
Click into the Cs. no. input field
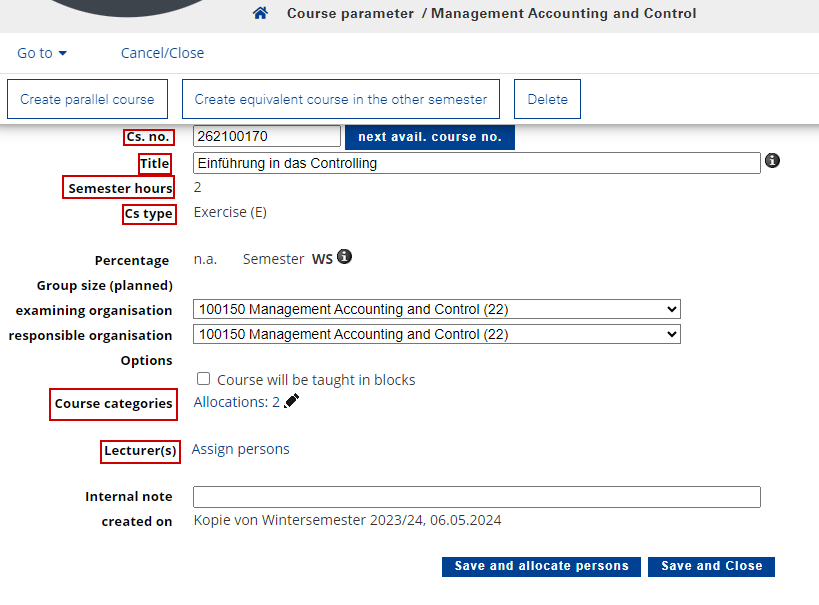(267, 136)
